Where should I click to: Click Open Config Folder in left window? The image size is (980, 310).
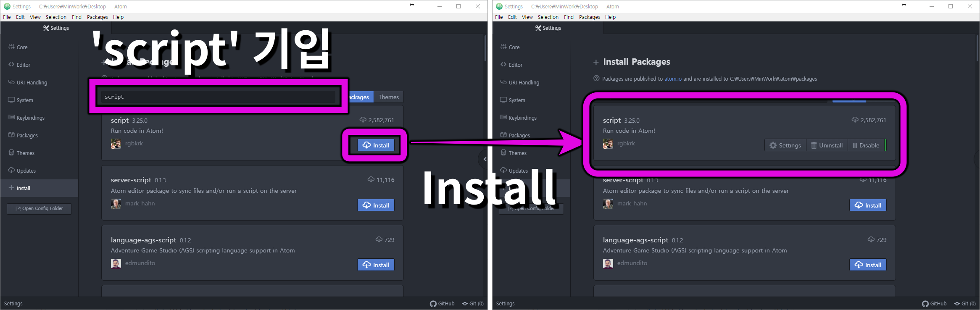pyautogui.click(x=39, y=209)
